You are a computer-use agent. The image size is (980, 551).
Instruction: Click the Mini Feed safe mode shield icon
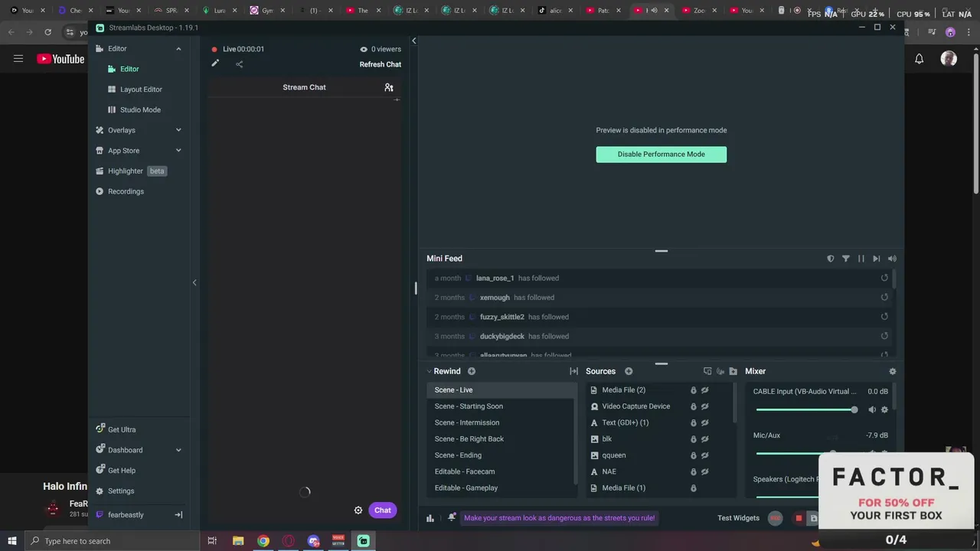[x=831, y=259]
